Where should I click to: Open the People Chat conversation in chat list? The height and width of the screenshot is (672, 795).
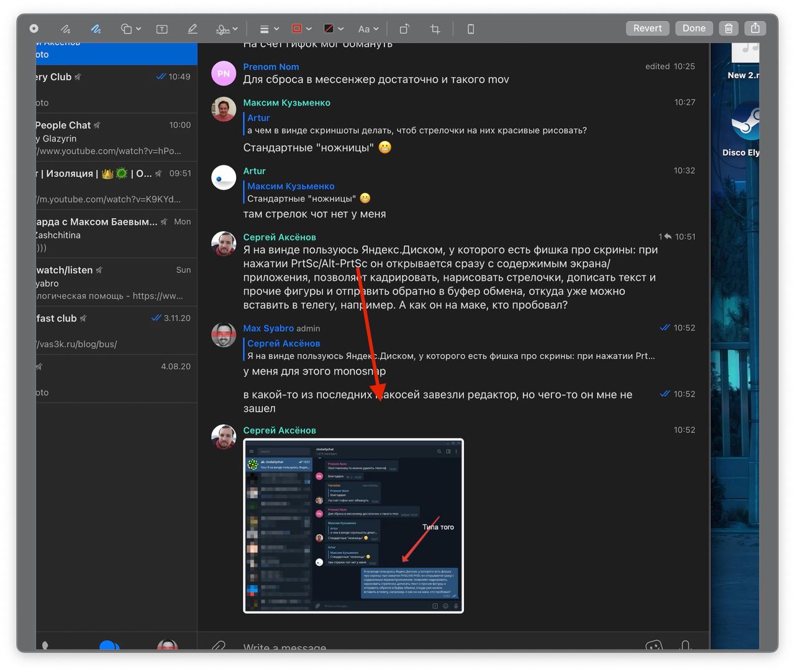pos(117,137)
